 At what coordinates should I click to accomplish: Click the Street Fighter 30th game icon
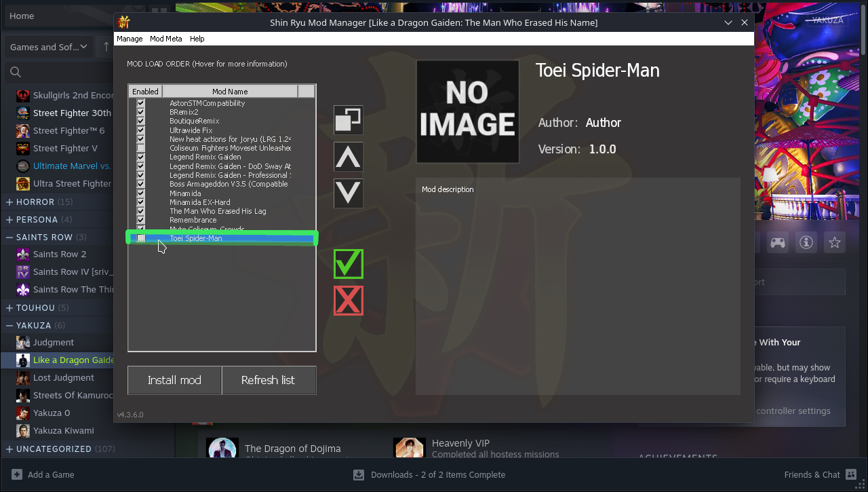click(23, 113)
